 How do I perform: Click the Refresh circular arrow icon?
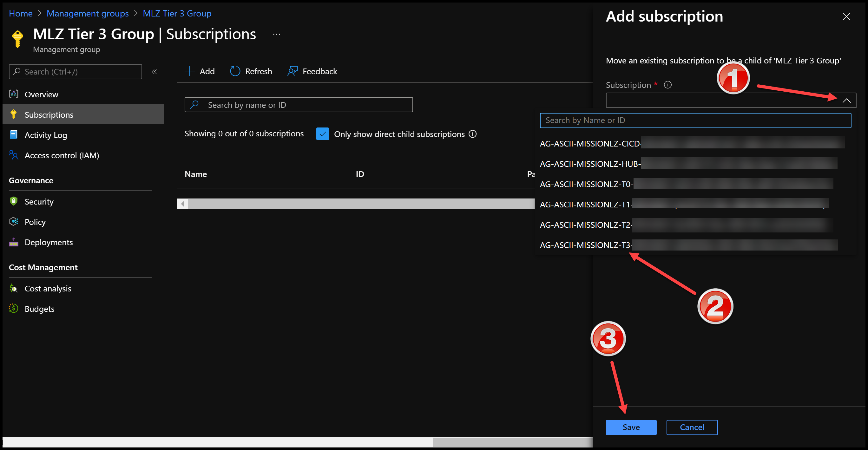[235, 71]
